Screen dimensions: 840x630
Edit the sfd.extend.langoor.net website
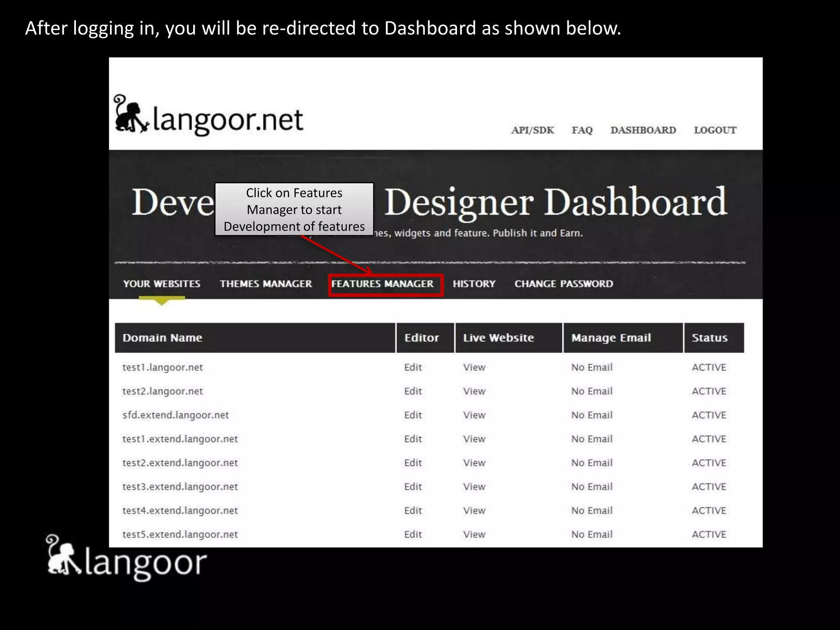[413, 415]
